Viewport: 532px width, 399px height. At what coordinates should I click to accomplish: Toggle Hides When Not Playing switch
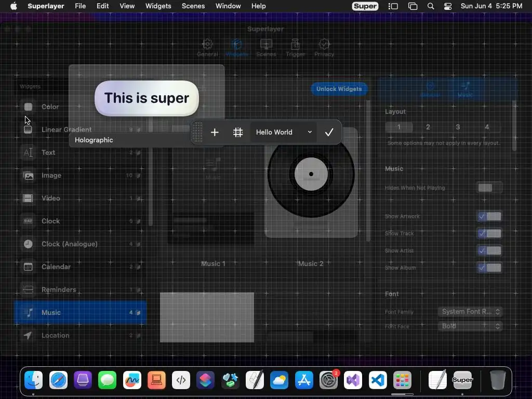tap(489, 188)
